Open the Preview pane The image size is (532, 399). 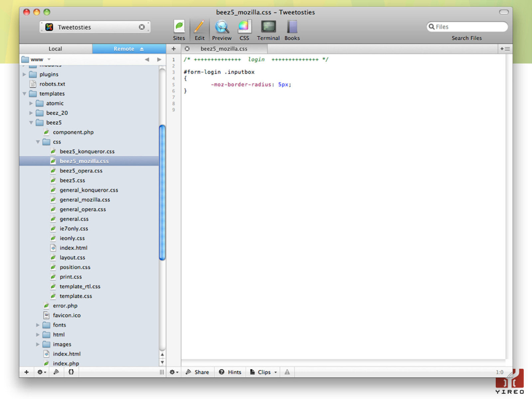(222, 30)
